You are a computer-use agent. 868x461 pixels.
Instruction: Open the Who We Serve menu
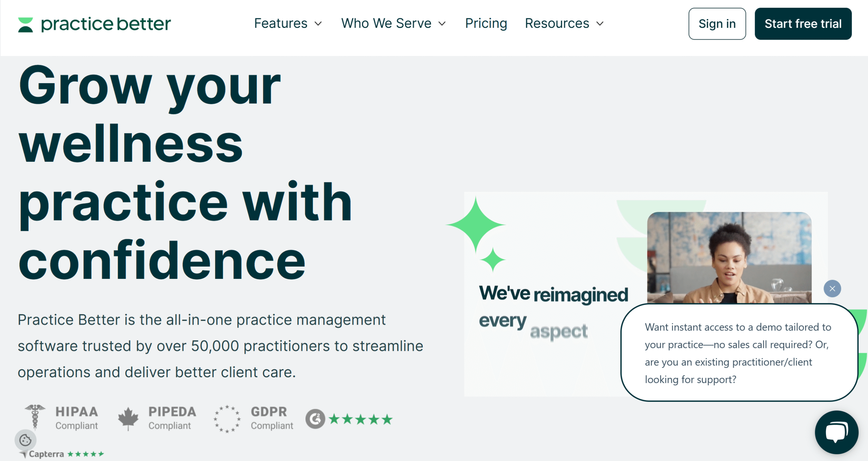(386, 23)
